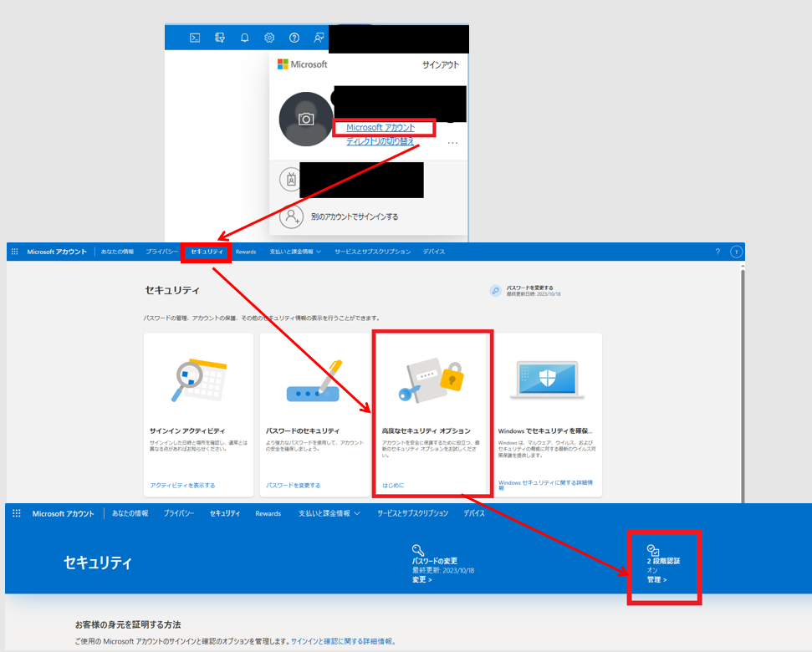Click the magnifier calendar sign-in activity illustration

199,379
